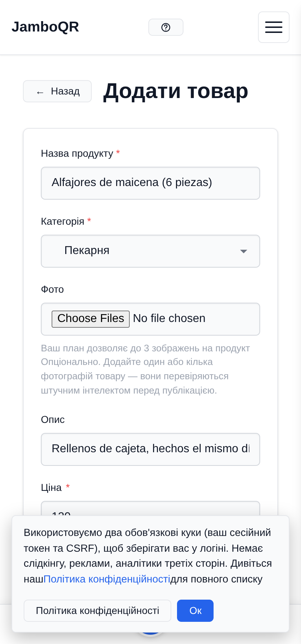Click the caret arrow in the category selector

point(244,252)
